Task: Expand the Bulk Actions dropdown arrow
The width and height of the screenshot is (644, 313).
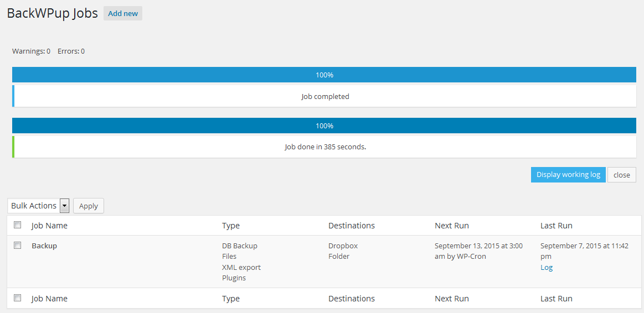Action: 64,206
